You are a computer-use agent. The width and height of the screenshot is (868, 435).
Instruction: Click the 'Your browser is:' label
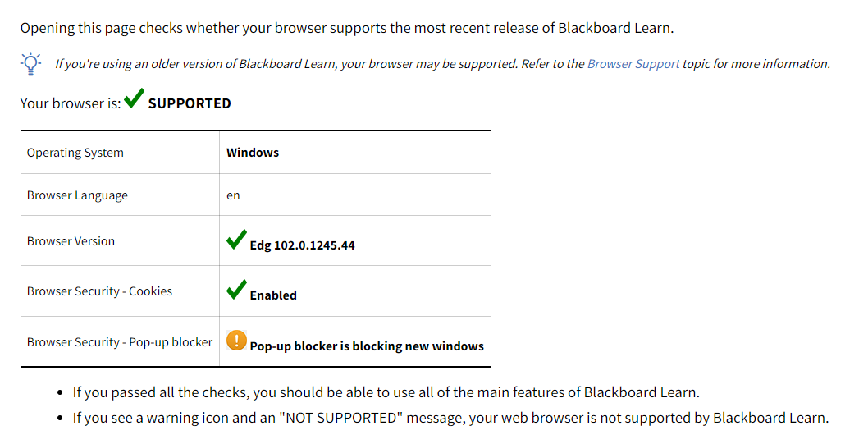pyautogui.click(x=71, y=103)
